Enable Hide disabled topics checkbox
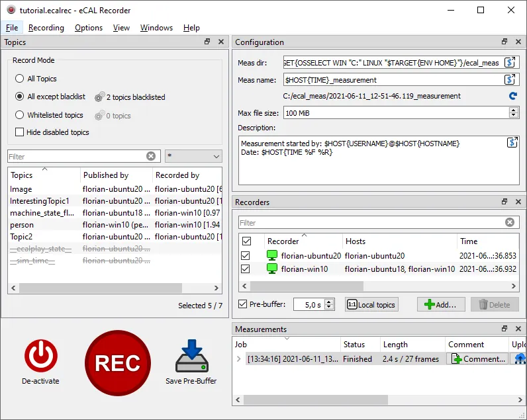The height and width of the screenshot is (420, 527). (20, 132)
